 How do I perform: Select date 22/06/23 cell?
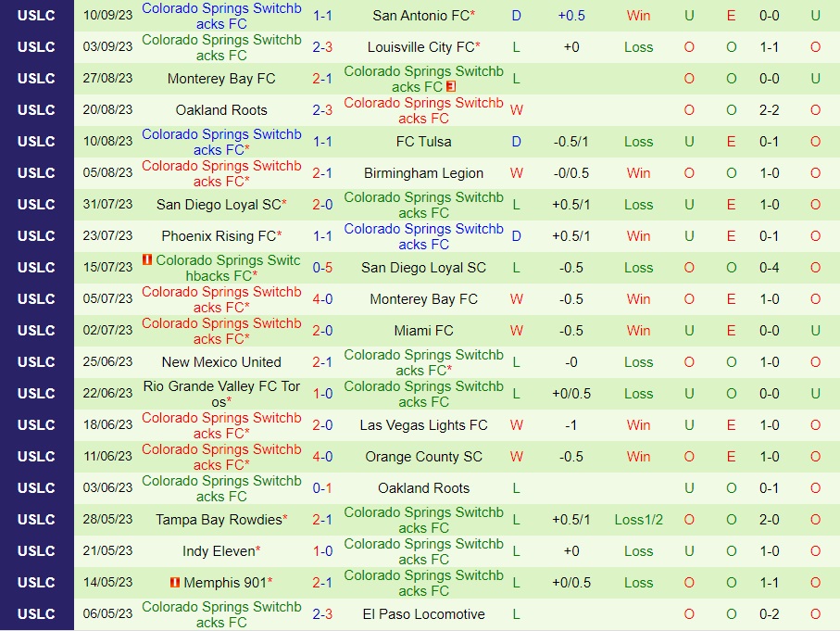tap(107, 394)
